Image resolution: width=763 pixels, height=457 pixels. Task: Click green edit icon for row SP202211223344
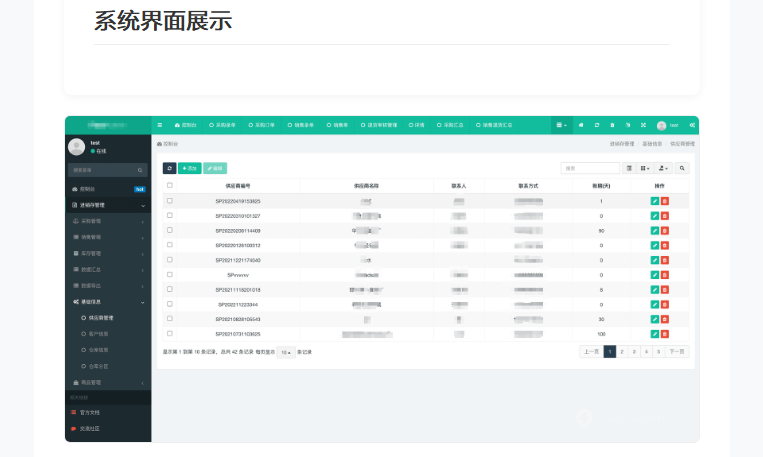click(654, 305)
